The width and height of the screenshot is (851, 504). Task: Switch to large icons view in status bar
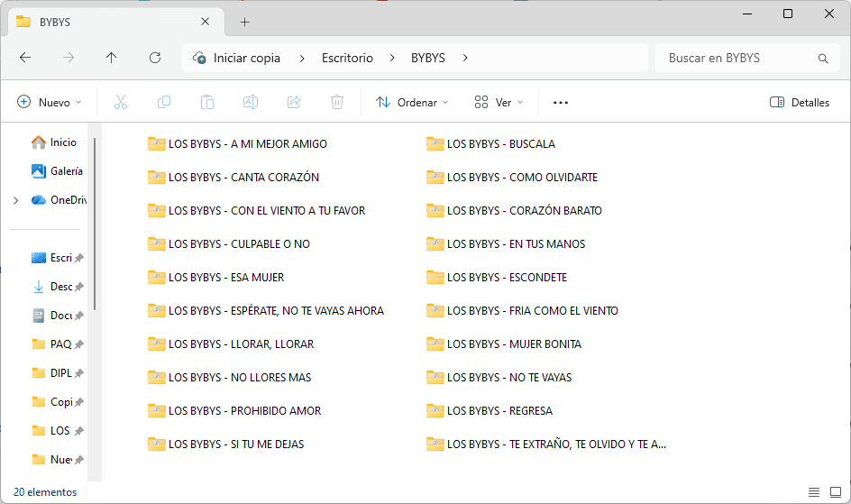click(836, 492)
